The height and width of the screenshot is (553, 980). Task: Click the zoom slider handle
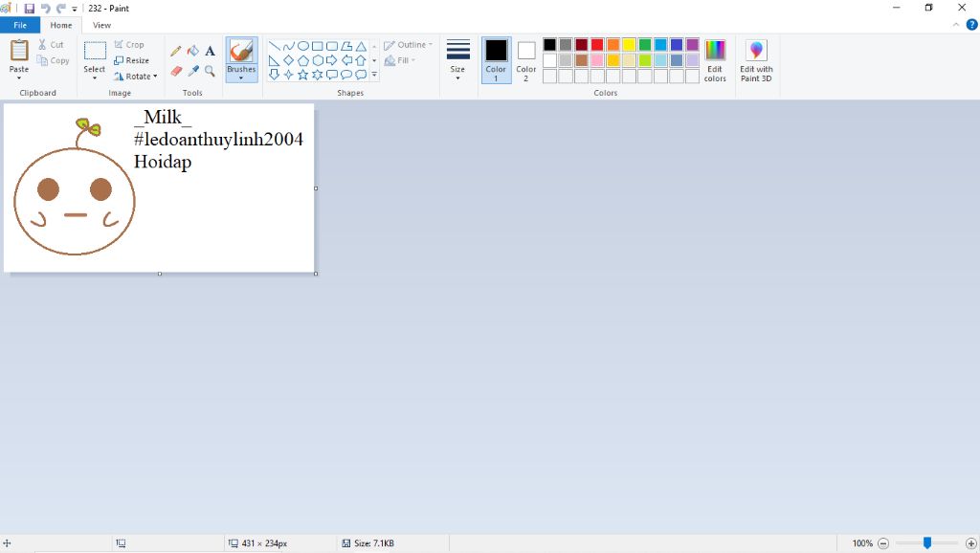click(x=927, y=543)
